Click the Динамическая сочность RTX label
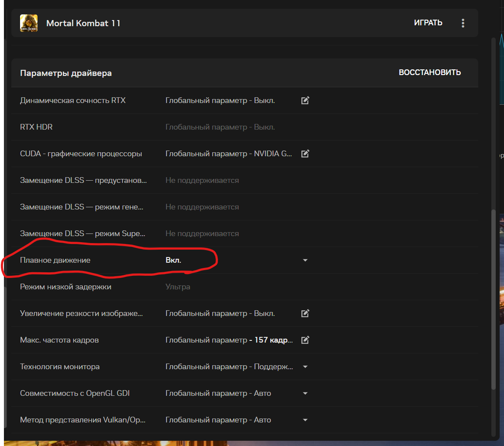The width and height of the screenshot is (504, 446). pyautogui.click(x=73, y=100)
